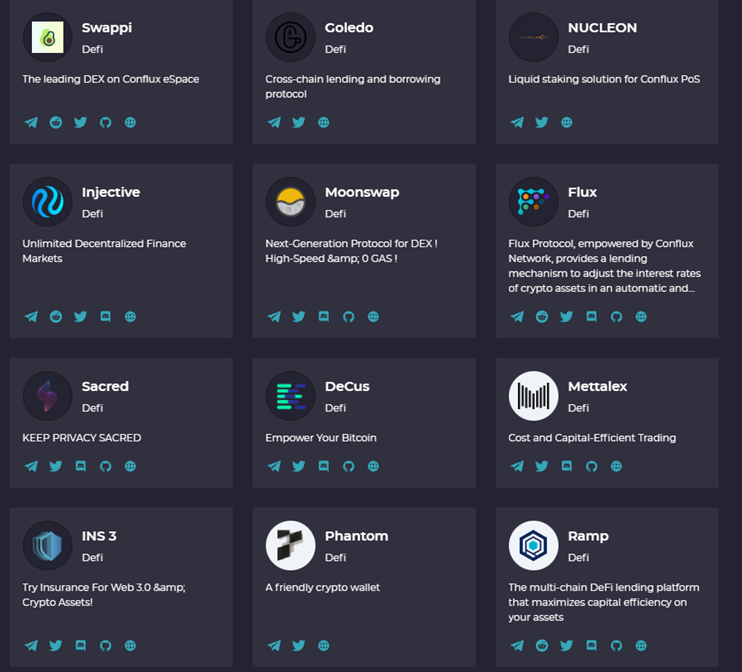Open Sacred's Discord icon
The image size is (742, 672).
click(x=81, y=466)
